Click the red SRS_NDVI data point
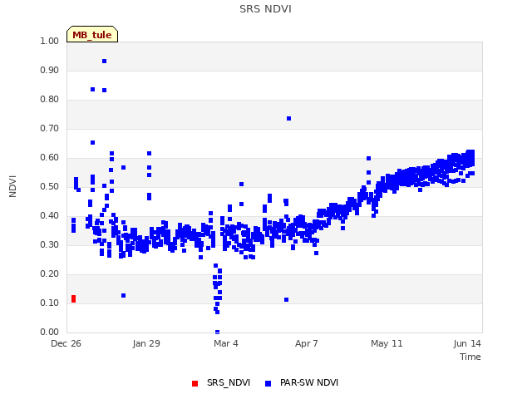 click(x=74, y=298)
